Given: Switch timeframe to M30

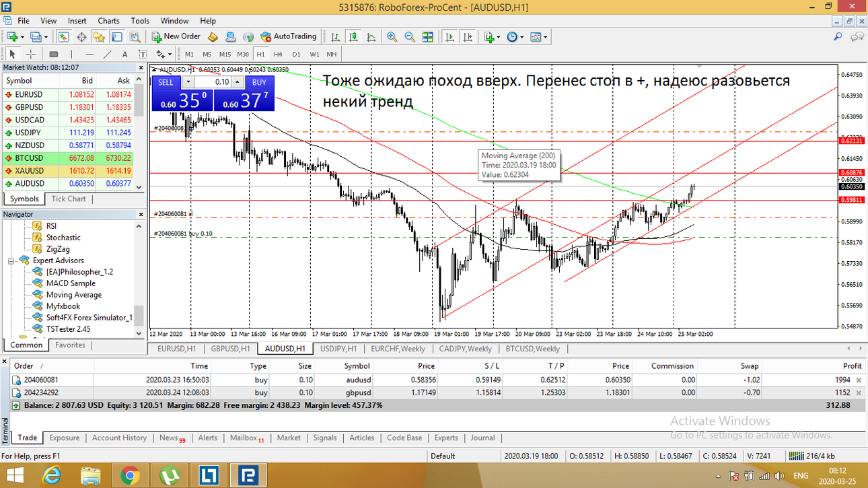Looking at the screenshot, I should click(x=243, y=54).
